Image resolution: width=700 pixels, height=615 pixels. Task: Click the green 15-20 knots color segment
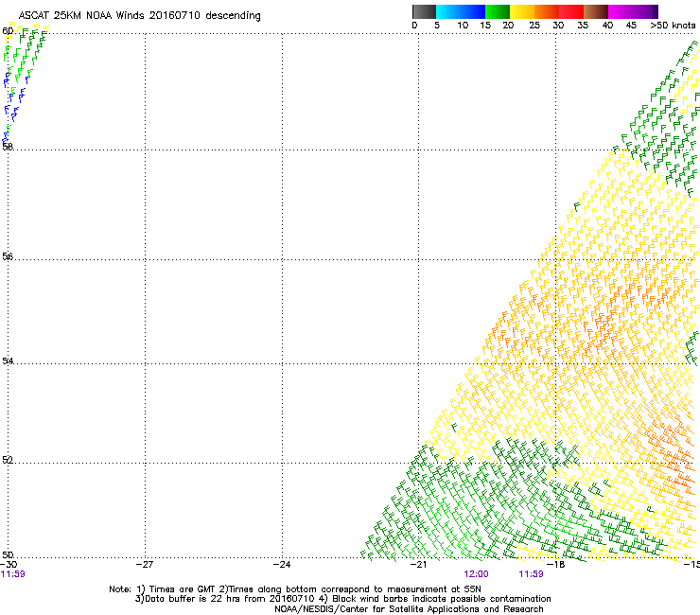click(x=498, y=11)
